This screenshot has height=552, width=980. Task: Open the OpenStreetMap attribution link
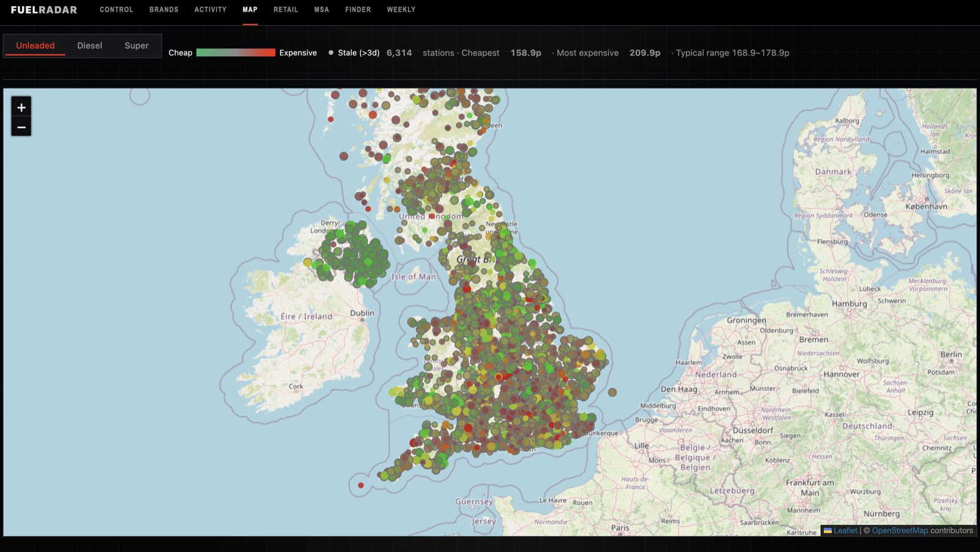click(x=900, y=531)
